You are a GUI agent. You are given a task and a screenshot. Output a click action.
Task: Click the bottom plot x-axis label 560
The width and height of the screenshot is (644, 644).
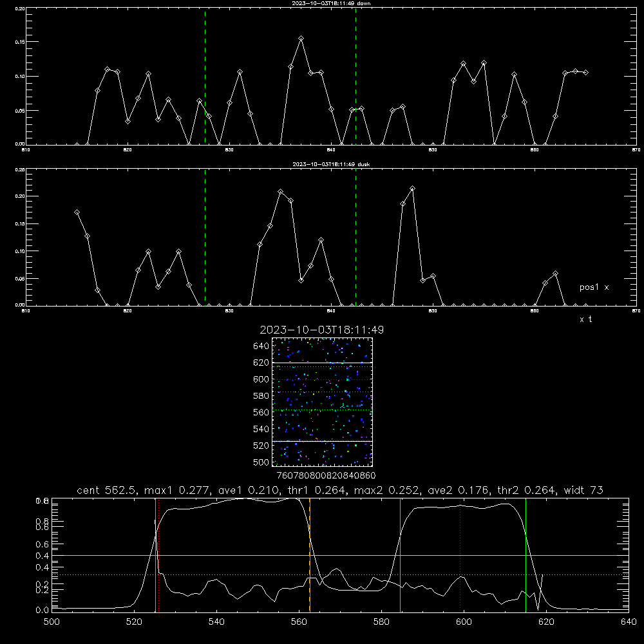pos(299,622)
